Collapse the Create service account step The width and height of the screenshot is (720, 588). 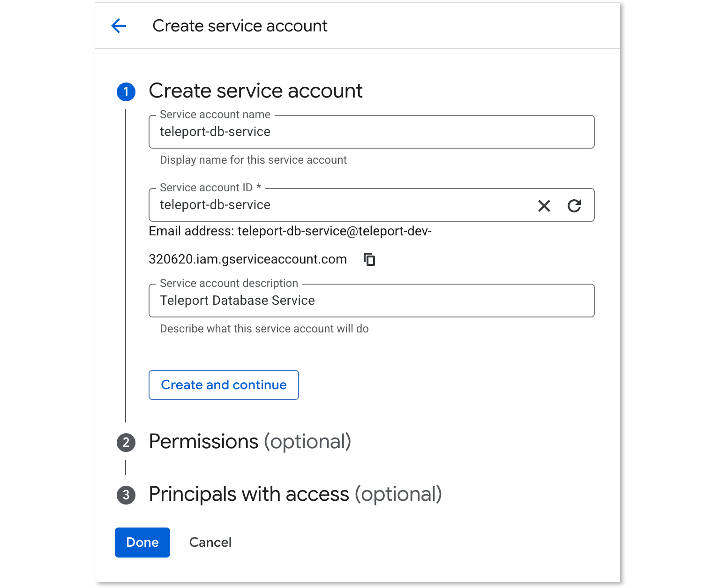tap(255, 91)
